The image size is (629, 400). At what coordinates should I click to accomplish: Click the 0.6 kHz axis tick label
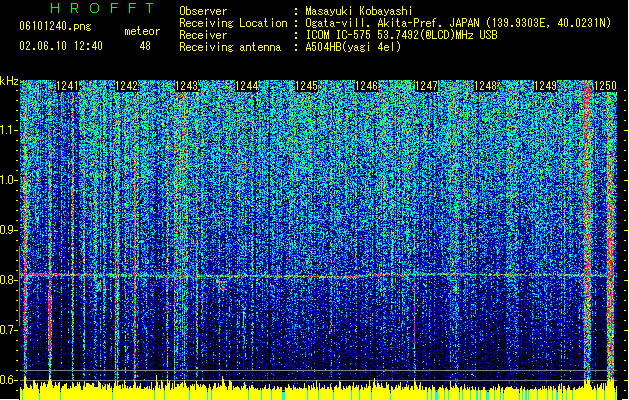point(9,380)
